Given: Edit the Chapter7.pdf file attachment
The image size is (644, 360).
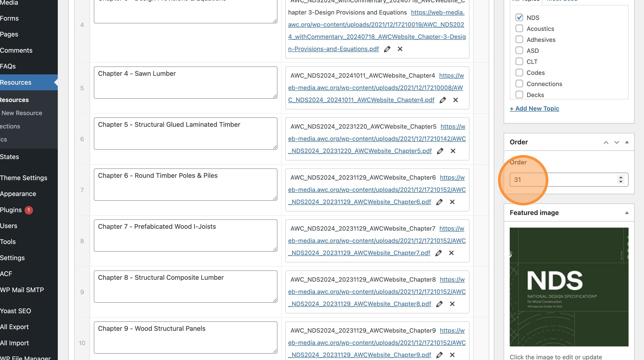Looking at the screenshot, I should (438, 253).
